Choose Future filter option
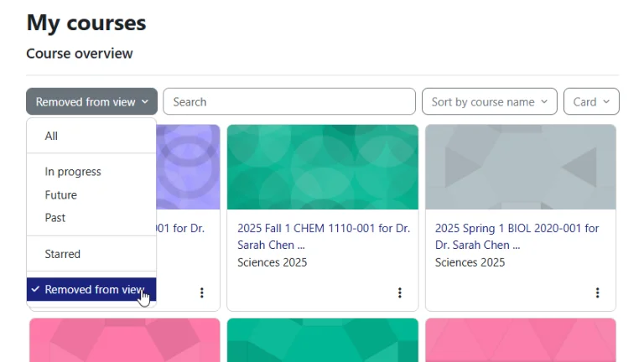Screen dimensions: 644x362 [x=91, y=195]
